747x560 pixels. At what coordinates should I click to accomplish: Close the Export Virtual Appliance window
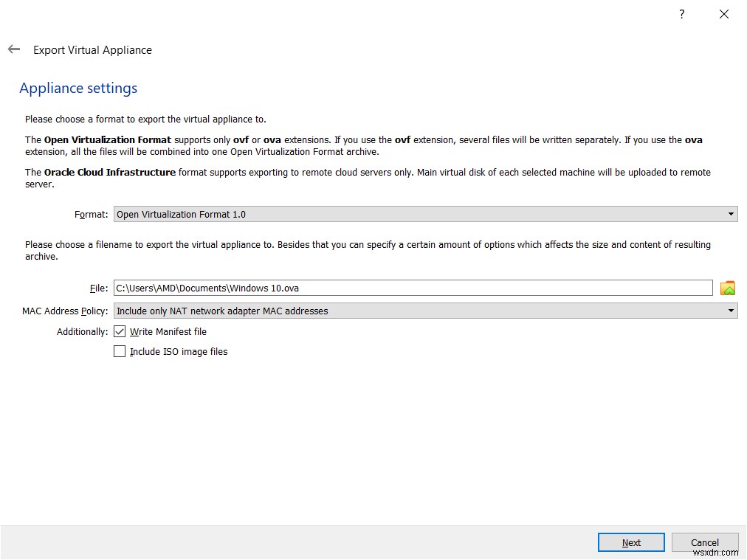[x=723, y=14]
